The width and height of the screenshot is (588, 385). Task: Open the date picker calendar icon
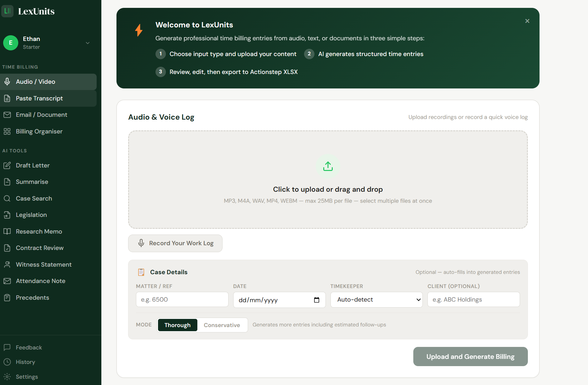point(317,300)
